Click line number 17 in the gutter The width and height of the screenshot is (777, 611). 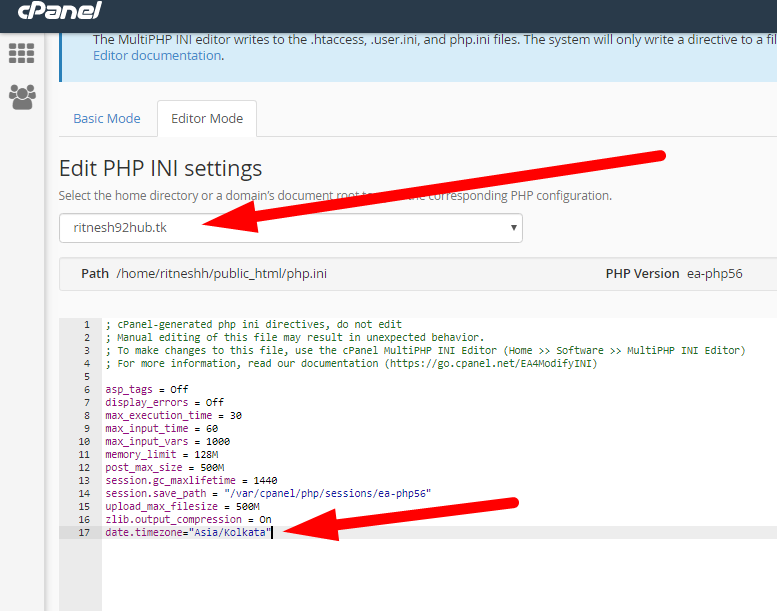pos(84,532)
